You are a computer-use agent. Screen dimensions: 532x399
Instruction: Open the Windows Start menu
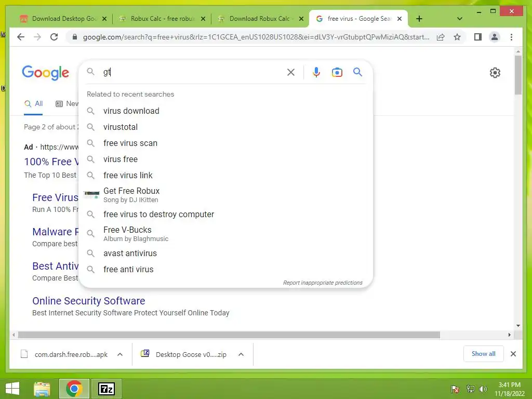[x=12, y=389]
